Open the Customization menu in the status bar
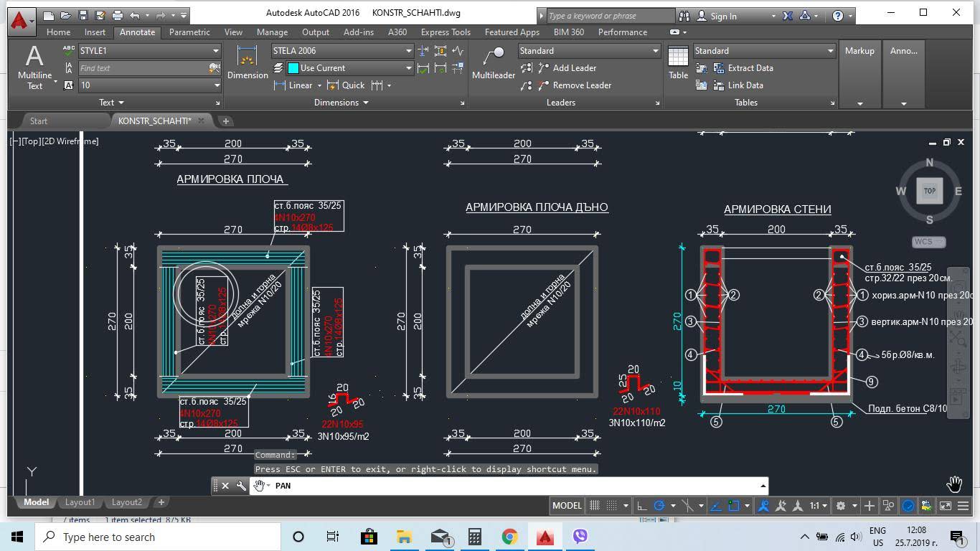The image size is (980, 551). 963,505
